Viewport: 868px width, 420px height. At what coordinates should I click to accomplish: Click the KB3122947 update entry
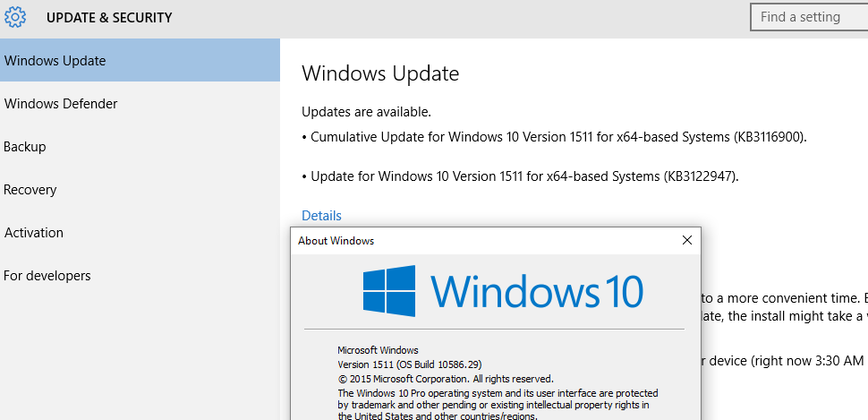coord(521,176)
